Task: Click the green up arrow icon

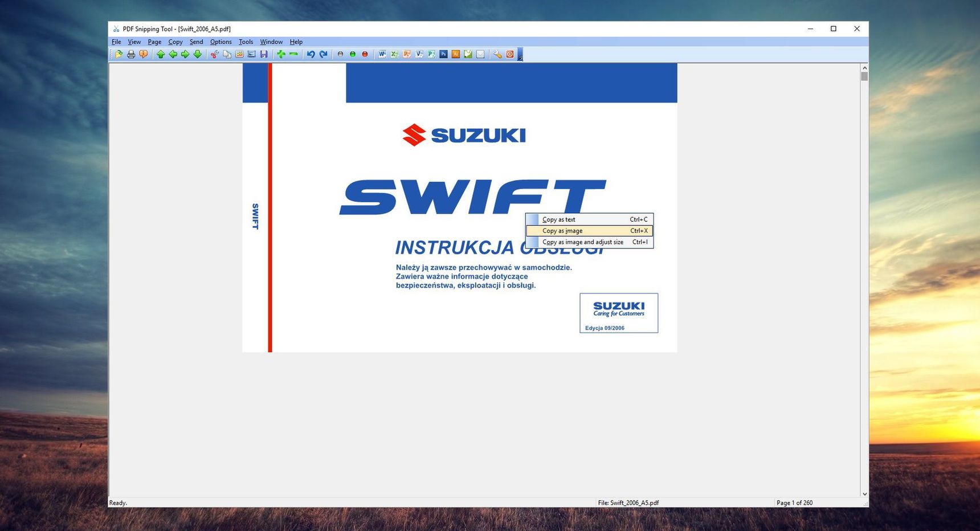Action: (x=161, y=54)
